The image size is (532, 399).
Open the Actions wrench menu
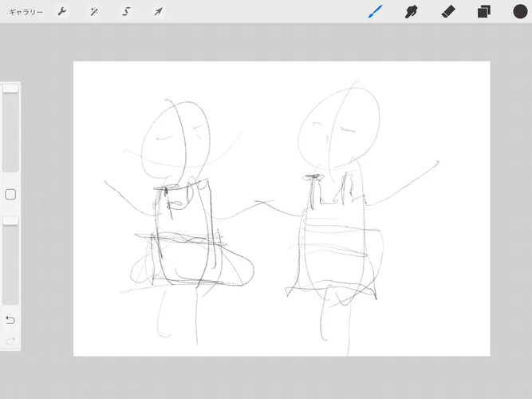click(x=62, y=12)
